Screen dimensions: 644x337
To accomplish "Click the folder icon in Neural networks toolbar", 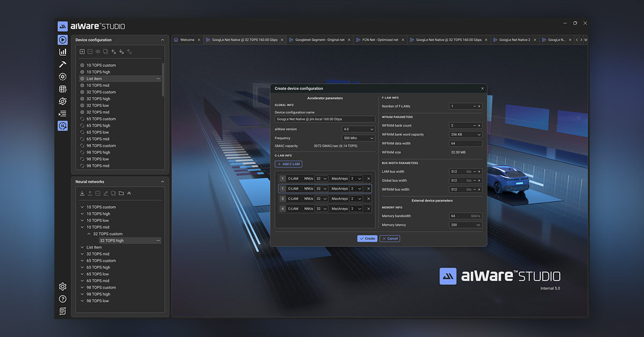I will tap(121, 193).
